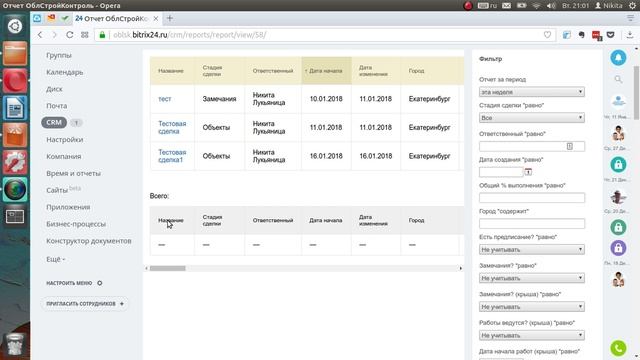Open the calendar picker next to Дата создания
The width and height of the screenshot is (640, 360).
click(528, 172)
